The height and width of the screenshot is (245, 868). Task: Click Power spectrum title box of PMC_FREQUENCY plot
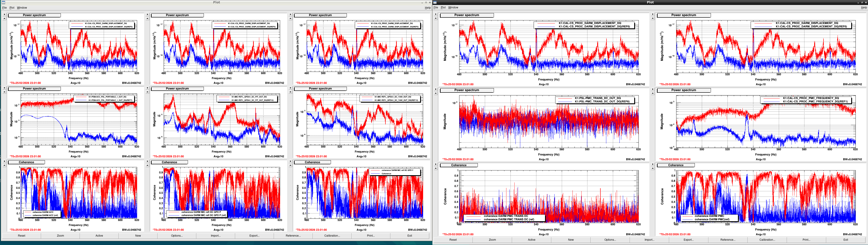pos(684,90)
